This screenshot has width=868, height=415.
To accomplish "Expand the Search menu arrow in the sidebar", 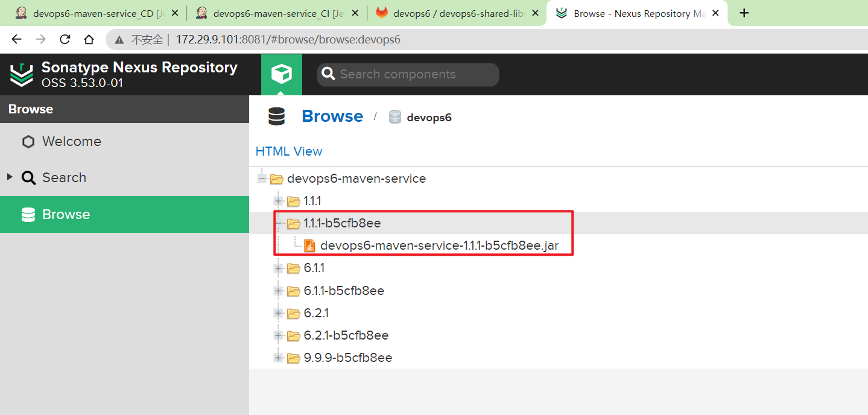I will pyautogui.click(x=10, y=177).
